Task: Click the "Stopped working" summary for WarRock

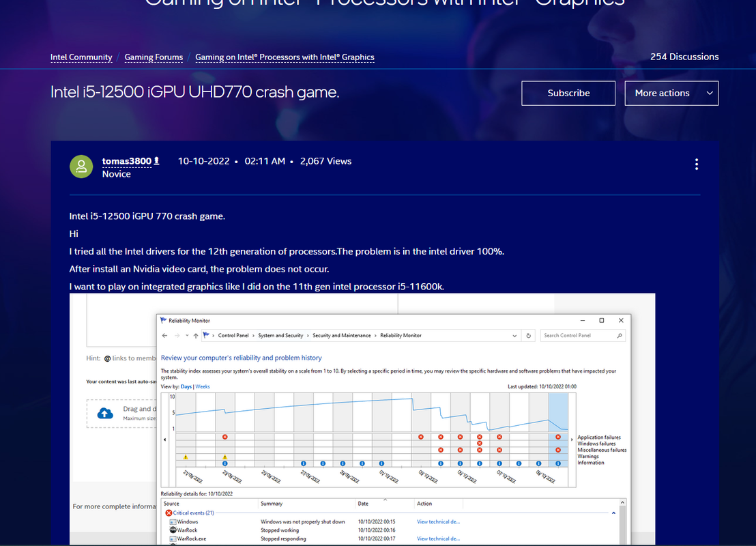Action: pyautogui.click(x=280, y=530)
